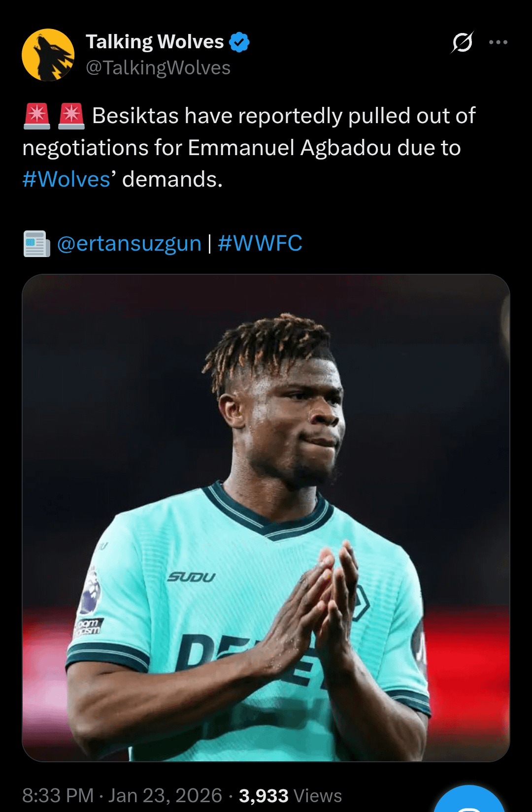Tap the first red siren emoji
This screenshot has height=812, width=532.
(x=37, y=116)
